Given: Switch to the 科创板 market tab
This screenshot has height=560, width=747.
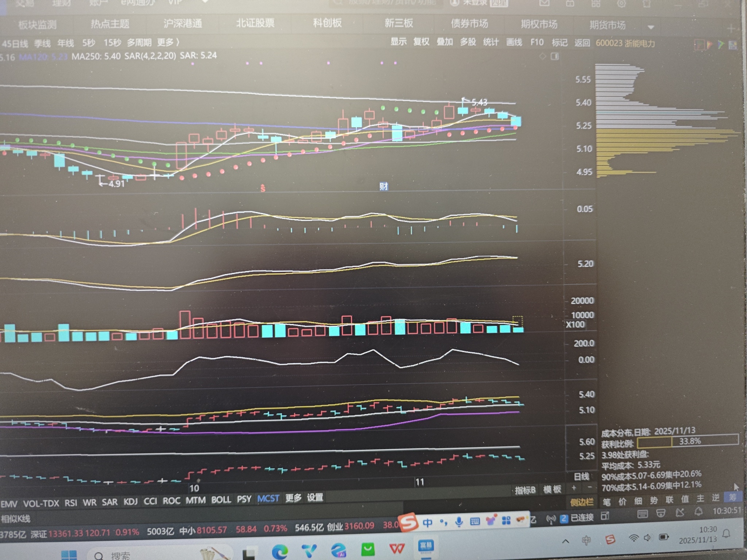Looking at the screenshot, I should point(327,23).
